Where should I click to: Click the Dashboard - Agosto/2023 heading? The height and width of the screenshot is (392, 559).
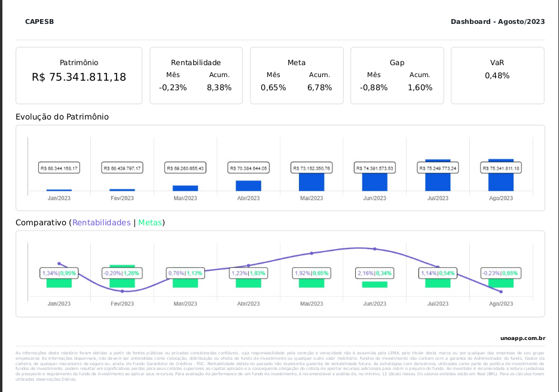(x=497, y=22)
